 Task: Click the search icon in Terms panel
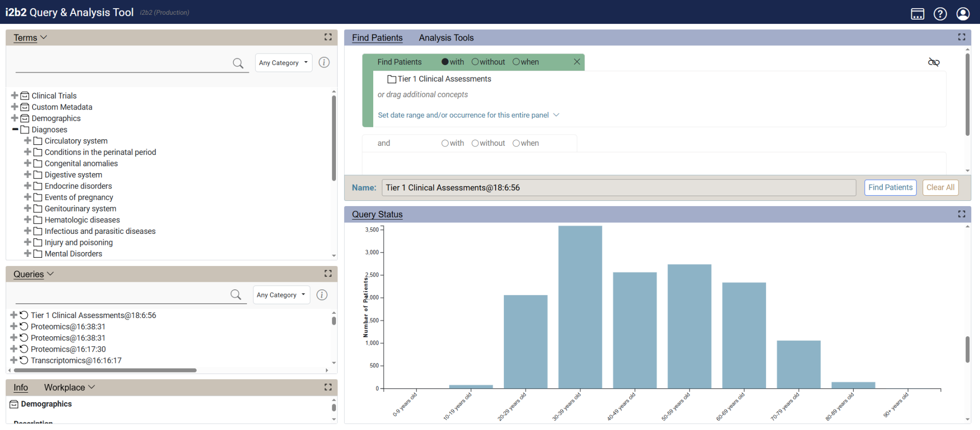click(x=238, y=63)
